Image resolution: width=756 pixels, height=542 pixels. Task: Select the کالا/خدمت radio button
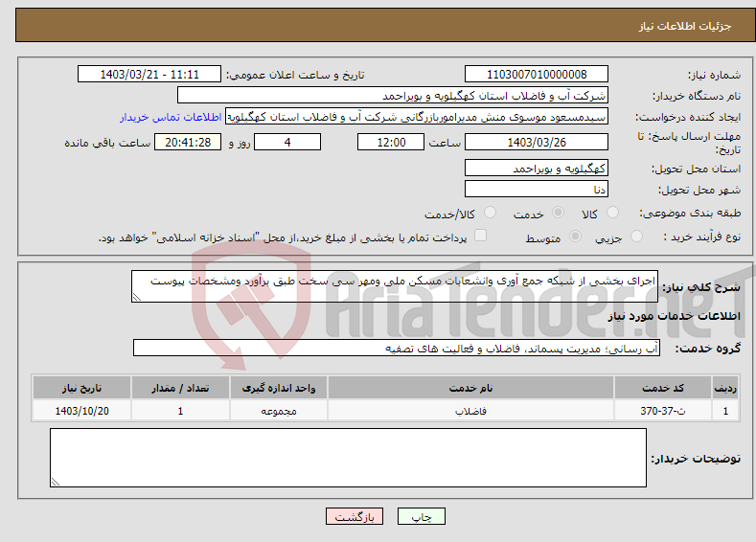coord(490,213)
